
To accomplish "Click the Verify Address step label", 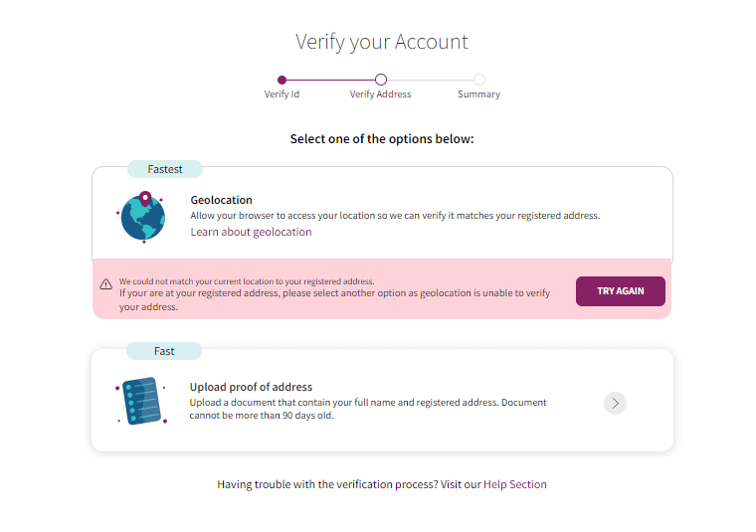I will [380, 93].
